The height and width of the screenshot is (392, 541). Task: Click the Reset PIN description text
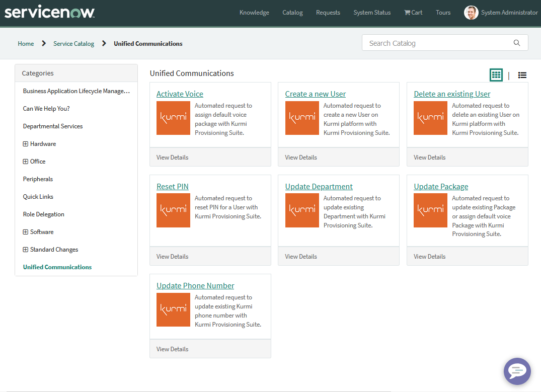click(x=227, y=207)
